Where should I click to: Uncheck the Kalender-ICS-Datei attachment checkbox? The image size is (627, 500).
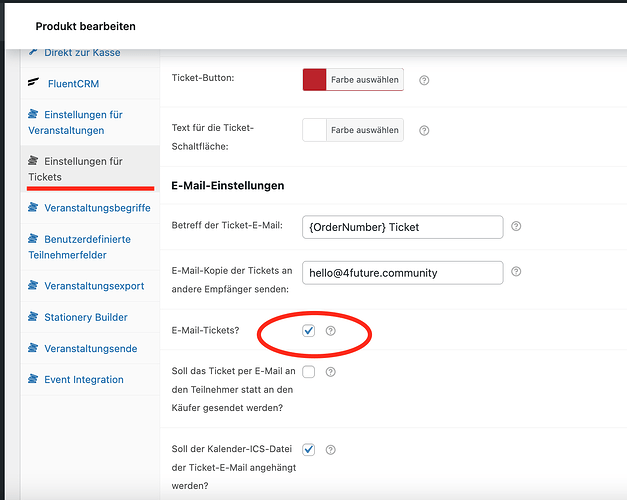[309, 450]
